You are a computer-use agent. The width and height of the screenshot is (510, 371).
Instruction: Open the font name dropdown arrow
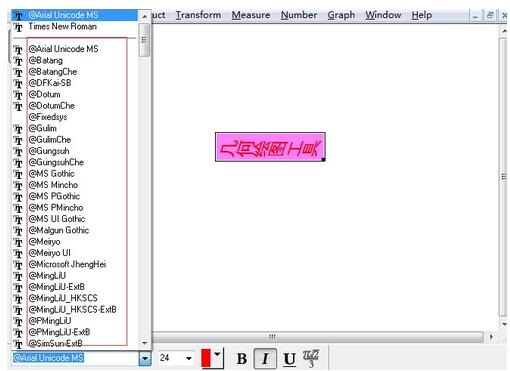145,358
